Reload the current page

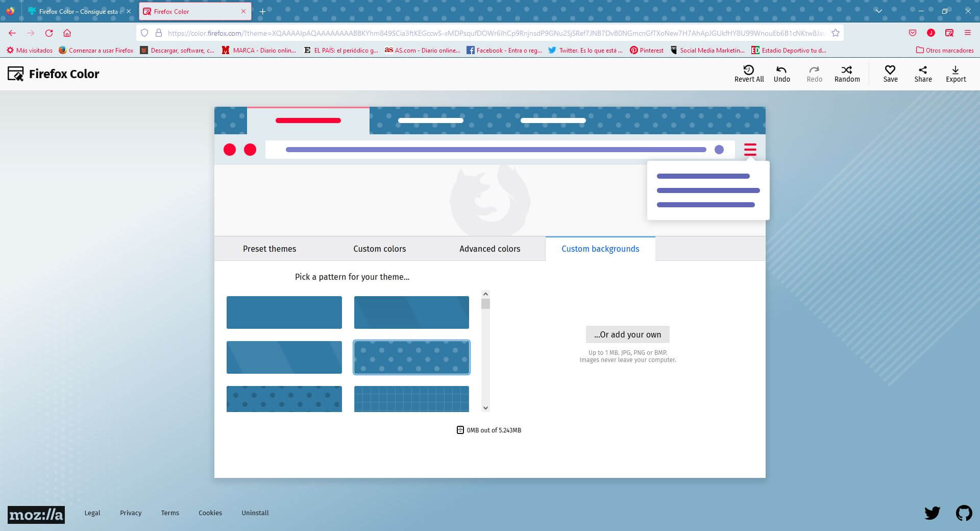[49, 33]
